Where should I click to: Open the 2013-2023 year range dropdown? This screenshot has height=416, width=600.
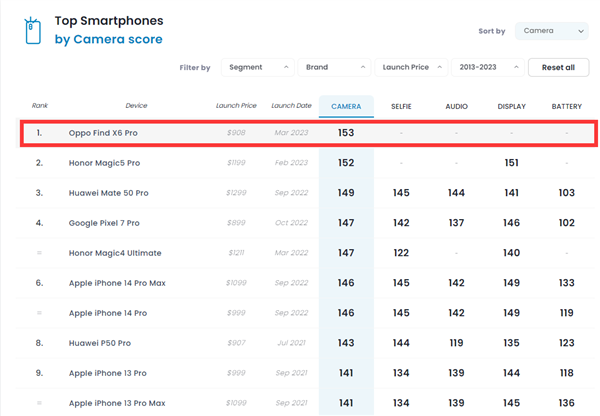coord(487,67)
